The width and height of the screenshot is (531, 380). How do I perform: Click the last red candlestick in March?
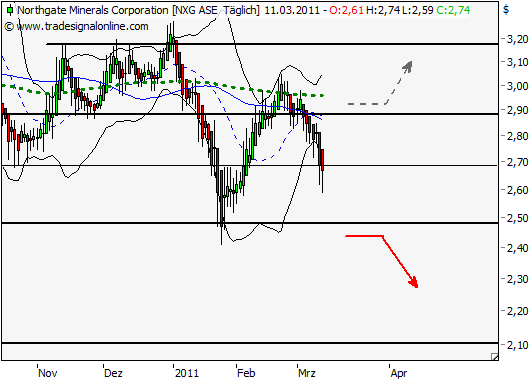coord(322,160)
